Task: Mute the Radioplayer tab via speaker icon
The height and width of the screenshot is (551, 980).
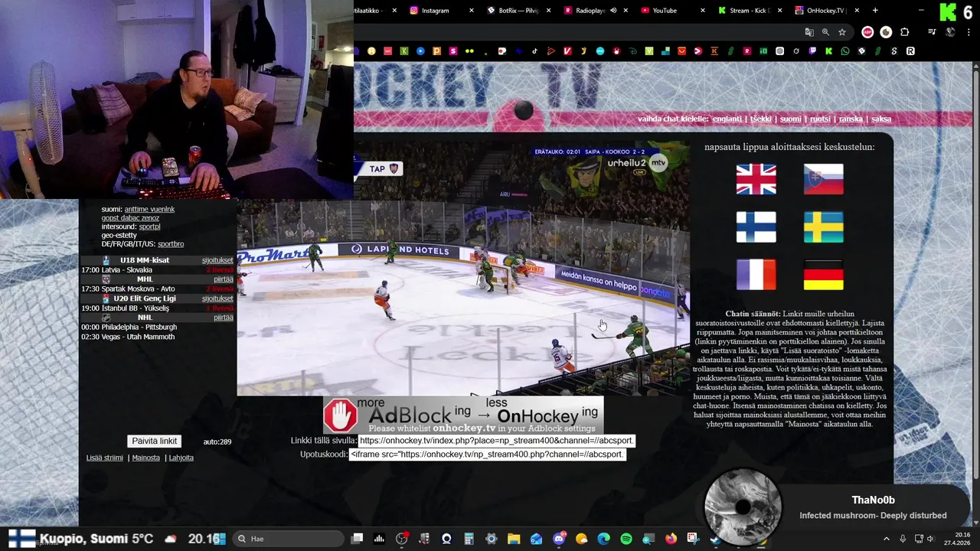Action: (x=613, y=11)
